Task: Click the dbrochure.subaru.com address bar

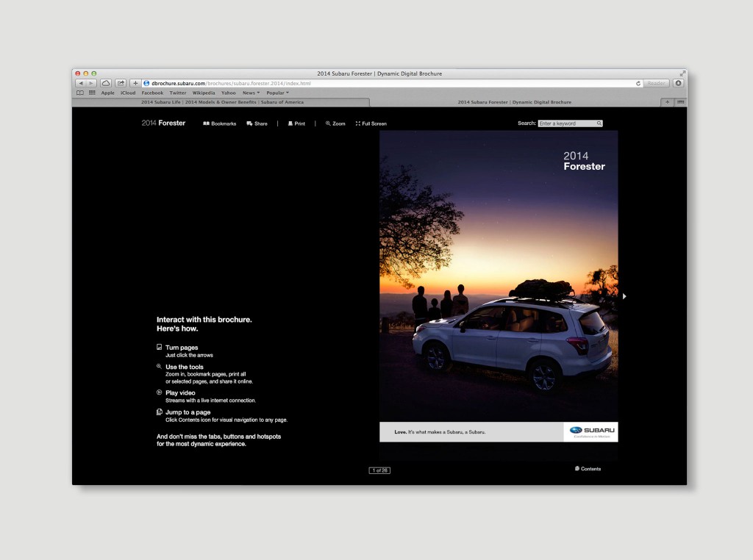Action: [392, 84]
